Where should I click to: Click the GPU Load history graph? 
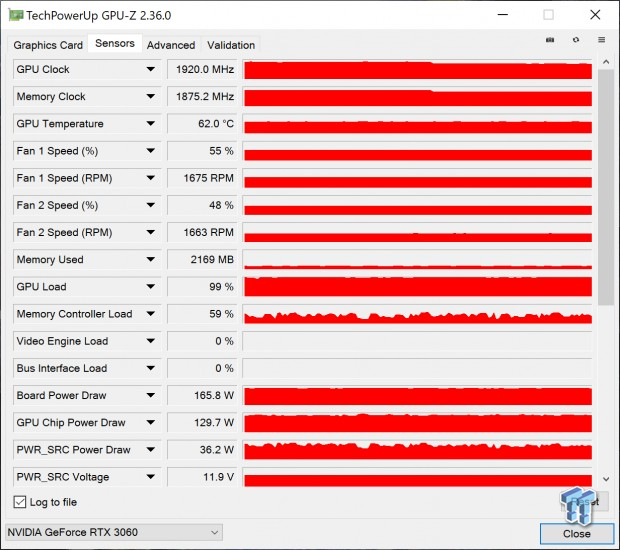(x=418, y=287)
